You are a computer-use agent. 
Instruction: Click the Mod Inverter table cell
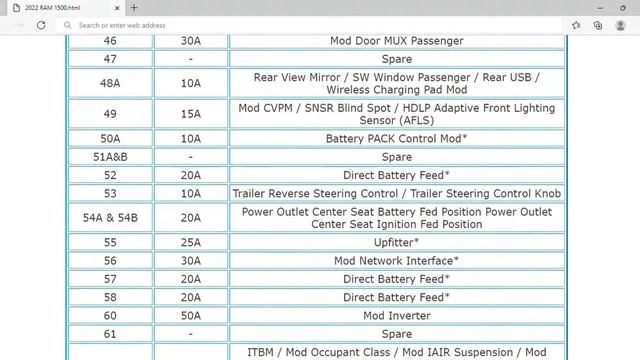point(397,316)
